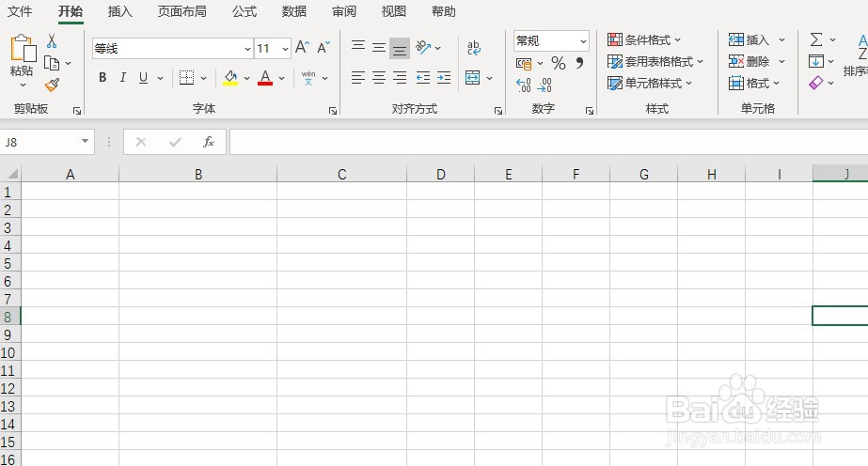Screen dimensions: 868x466
Task: Copy selection using the copy icon
Action: 52,64
